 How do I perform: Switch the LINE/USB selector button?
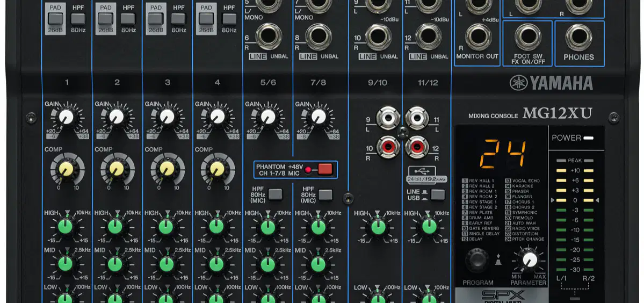tap(438, 194)
